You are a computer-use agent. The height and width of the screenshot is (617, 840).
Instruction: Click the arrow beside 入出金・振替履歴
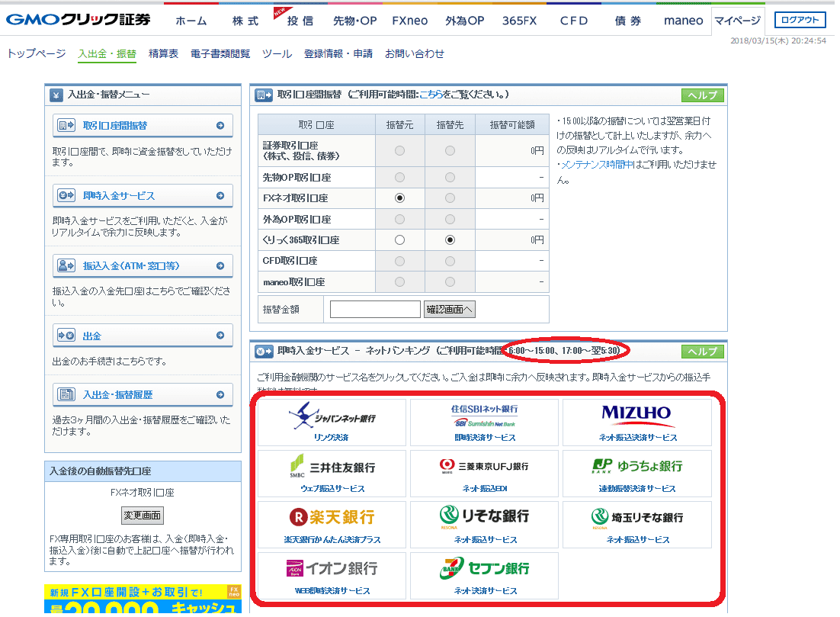click(x=220, y=394)
